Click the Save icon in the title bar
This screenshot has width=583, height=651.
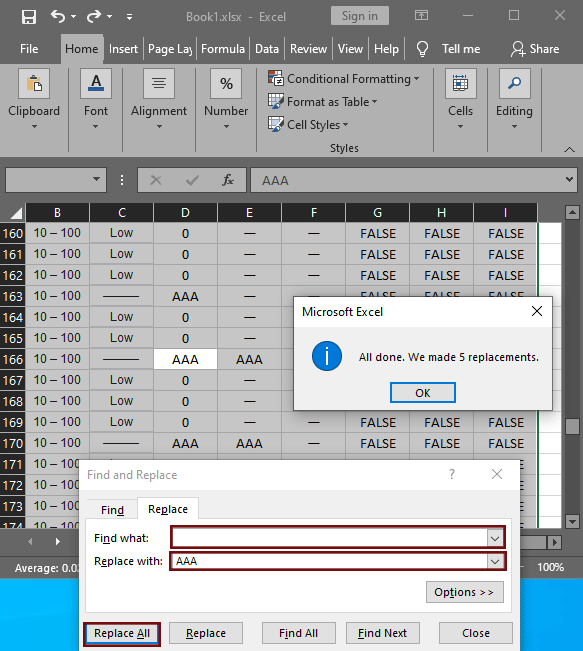[29, 17]
